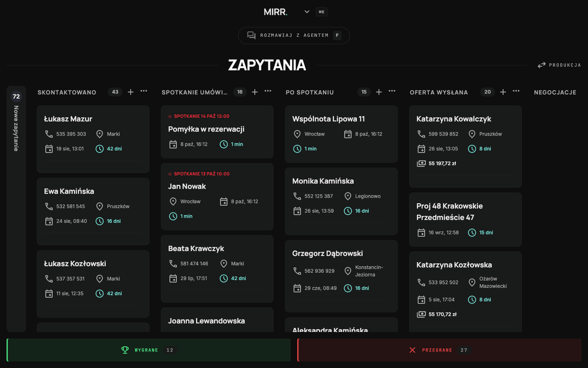Add a card to the Skontaktowano column
Viewport: 588px width, 368px height.
(x=131, y=92)
